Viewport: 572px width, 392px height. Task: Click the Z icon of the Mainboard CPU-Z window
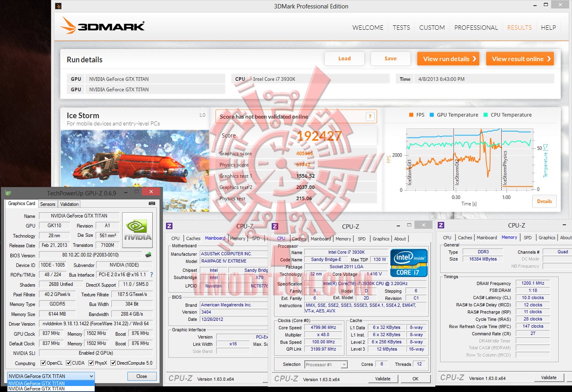point(169,226)
